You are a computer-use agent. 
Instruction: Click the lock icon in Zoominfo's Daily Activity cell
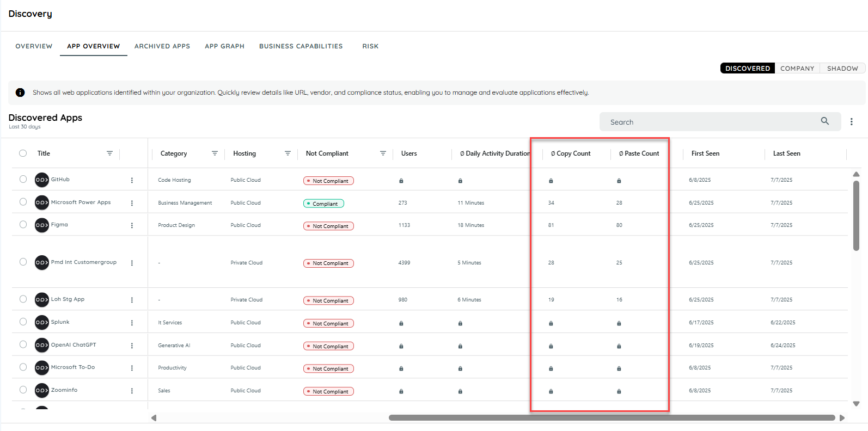point(460,391)
